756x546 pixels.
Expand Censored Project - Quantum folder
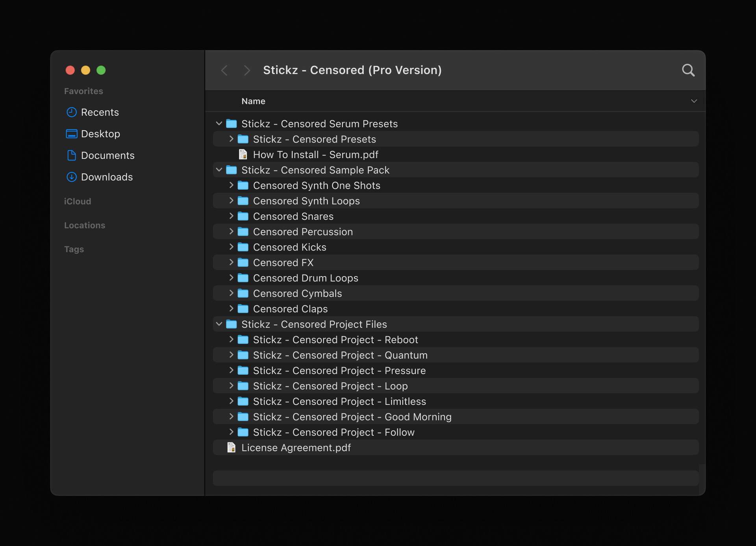click(x=231, y=355)
